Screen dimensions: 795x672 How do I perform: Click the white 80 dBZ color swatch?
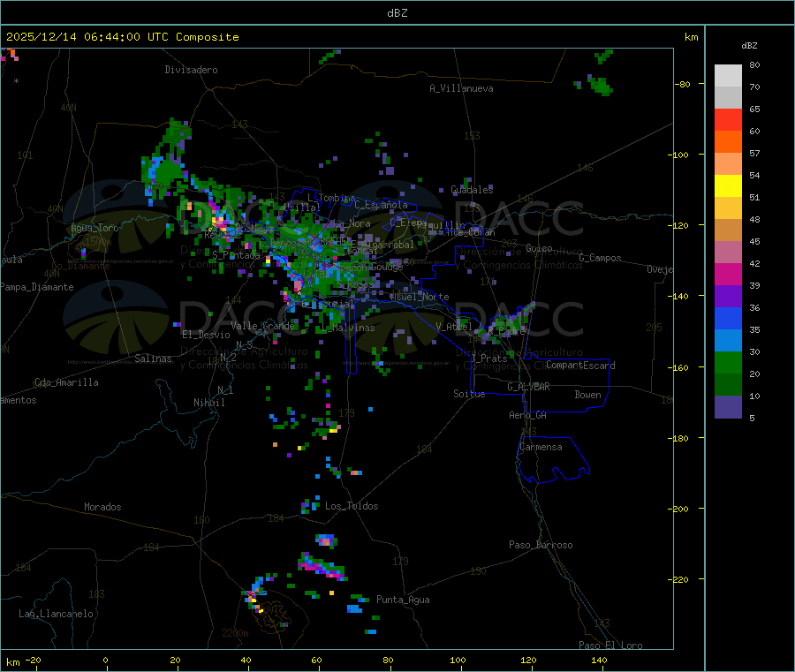pos(728,76)
